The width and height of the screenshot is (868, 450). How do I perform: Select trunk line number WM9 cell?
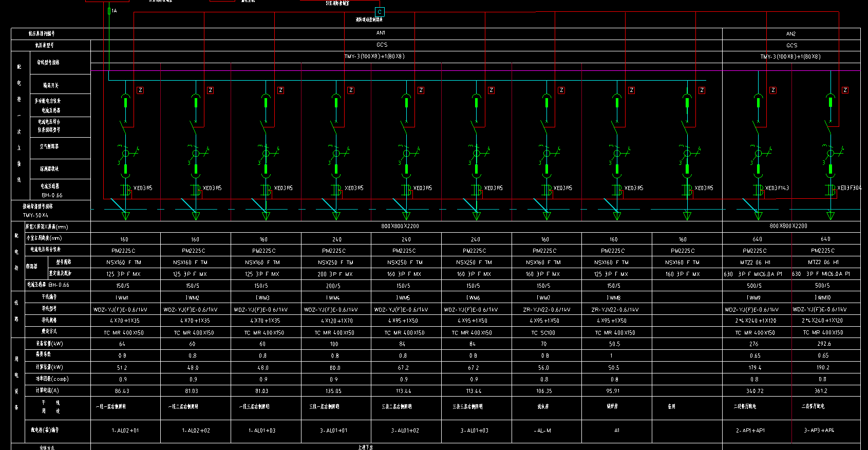click(x=754, y=298)
